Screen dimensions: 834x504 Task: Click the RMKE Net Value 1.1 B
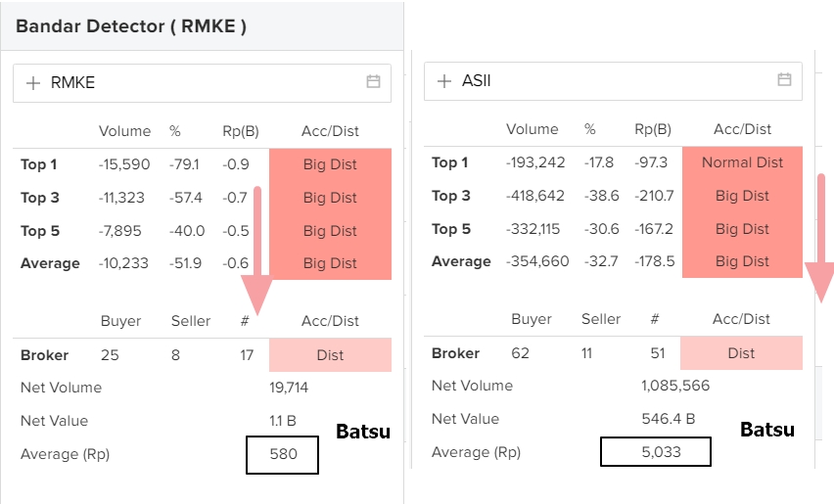pyautogui.click(x=282, y=421)
